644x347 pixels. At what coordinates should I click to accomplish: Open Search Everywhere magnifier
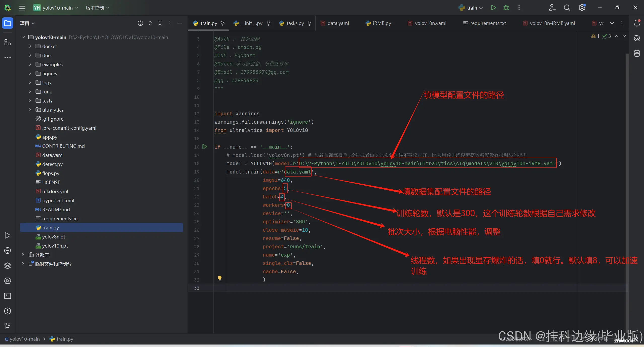(567, 8)
